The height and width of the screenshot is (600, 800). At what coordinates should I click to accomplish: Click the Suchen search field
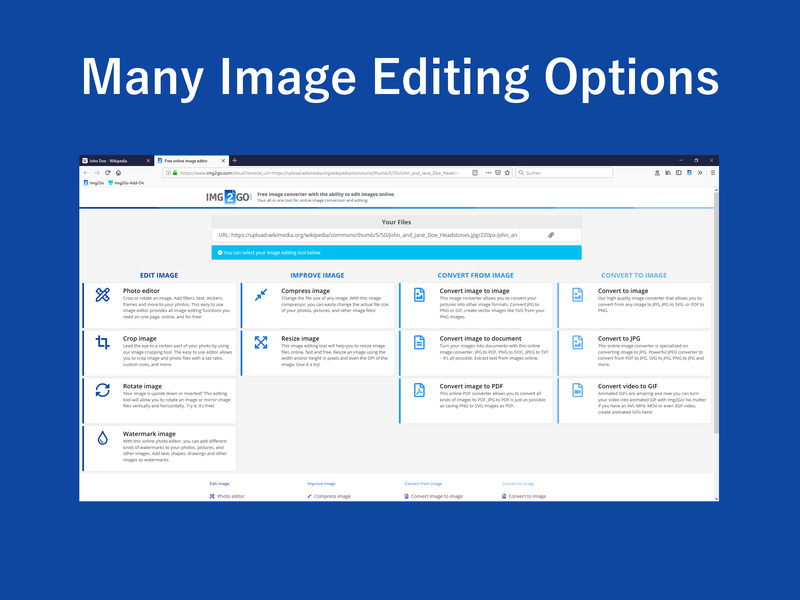pyautogui.click(x=564, y=173)
